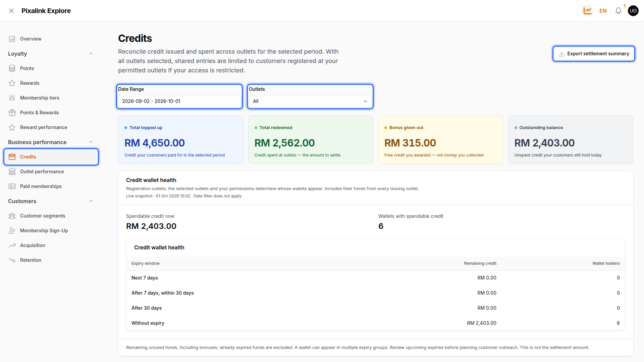Click the Remaining credit column header
The image size is (644, 362).
pos(480,263)
